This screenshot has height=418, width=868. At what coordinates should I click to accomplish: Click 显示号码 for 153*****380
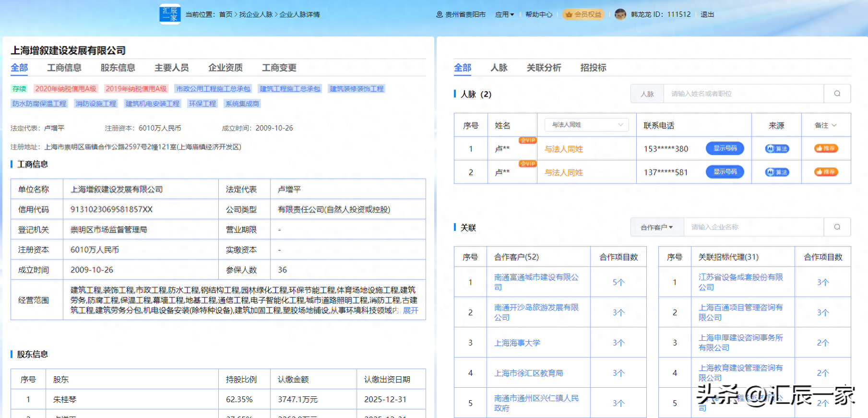tap(725, 148)
